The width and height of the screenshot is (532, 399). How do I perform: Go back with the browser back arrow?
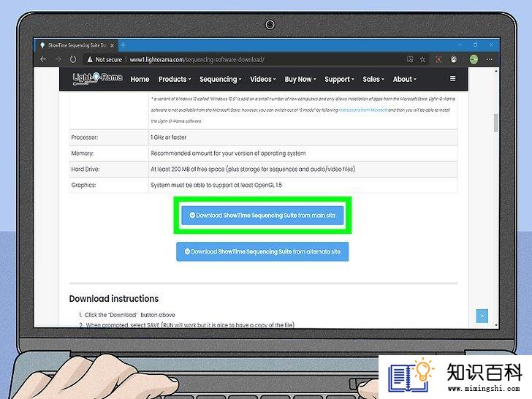tap(43, 59)
